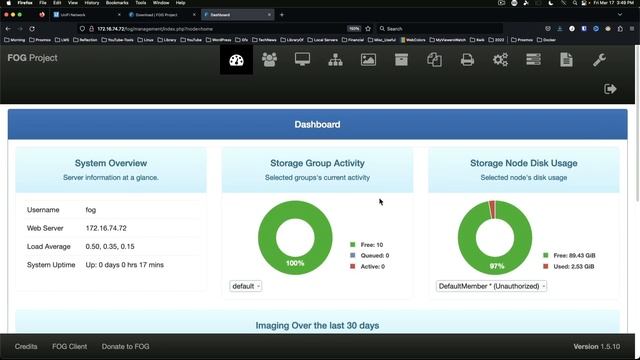Viewport: 640px width, 360px height.
Task: Click the Version 1.5.10 footer text
Action: pos(596,347)
